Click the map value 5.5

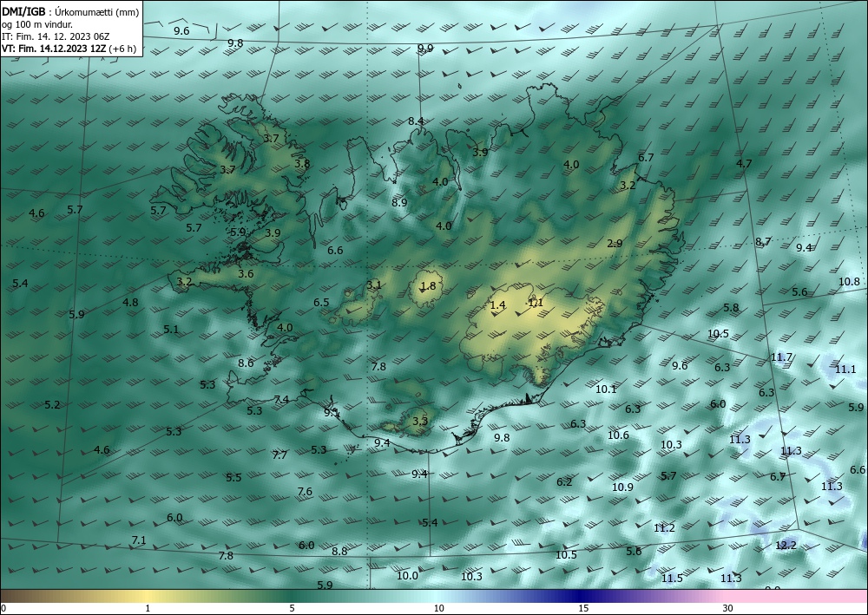coord(233,477)
